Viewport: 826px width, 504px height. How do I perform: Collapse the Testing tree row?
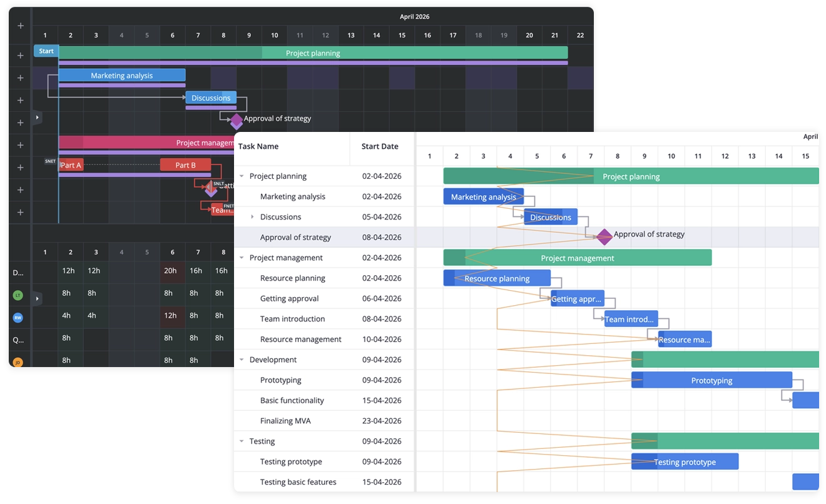pos(242,441)
